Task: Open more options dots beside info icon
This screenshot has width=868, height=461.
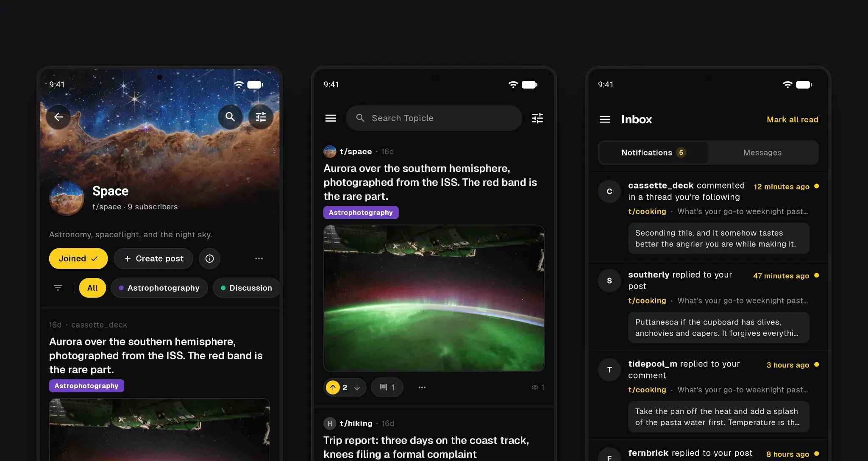Action: click(x=259, y=258)
